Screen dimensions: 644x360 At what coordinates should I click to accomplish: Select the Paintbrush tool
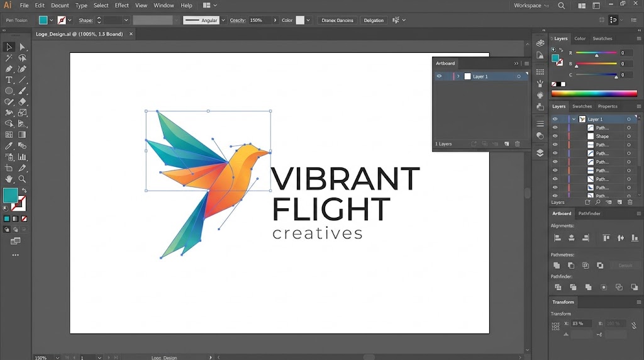click(22, 91)
